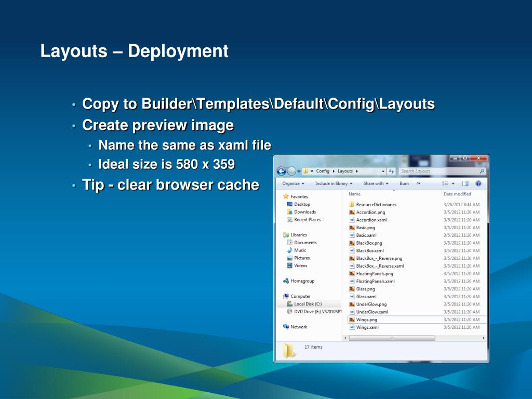Sort by the Date modified column header
This screenshot has height=399, width=532.
(457, 194)
